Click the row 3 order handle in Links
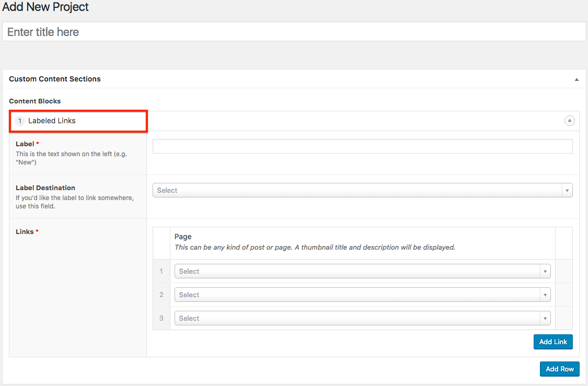 [x=162, y=318]
